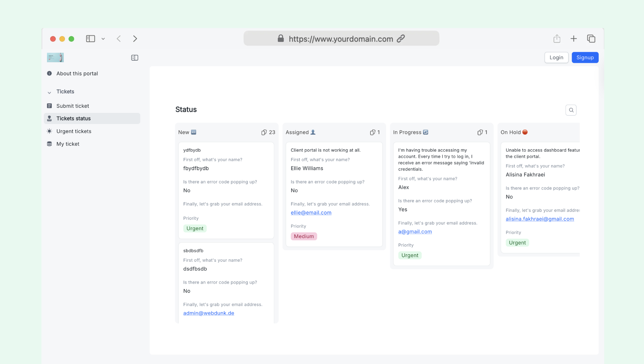Click the About this portal info icon
This screenshot has width=644, height=364.
point(49,73)
